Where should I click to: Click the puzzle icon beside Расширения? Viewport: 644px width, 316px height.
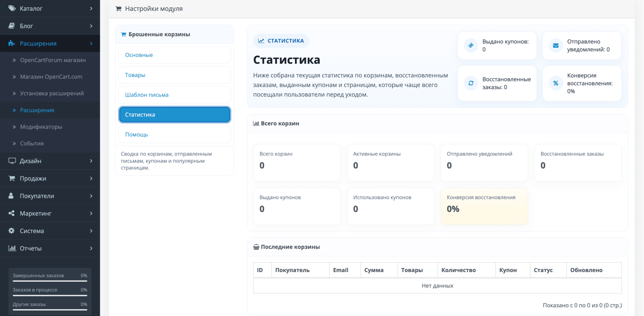point(12,43)
